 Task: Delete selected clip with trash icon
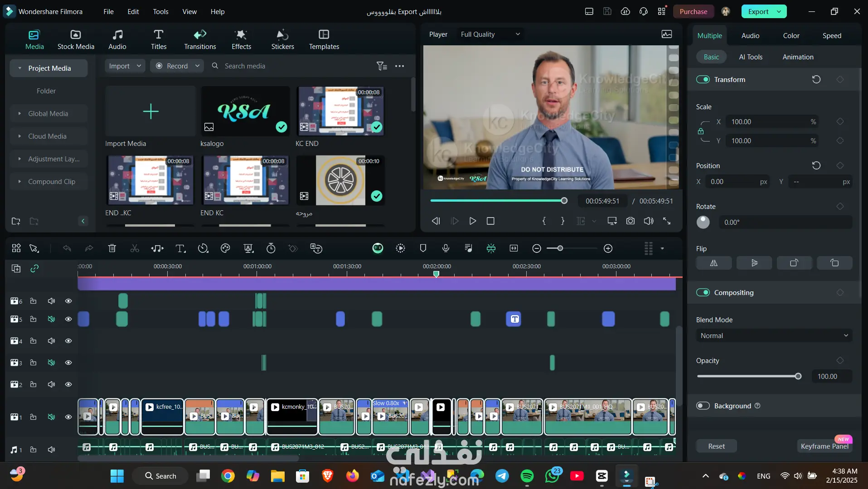coord(112,248)
